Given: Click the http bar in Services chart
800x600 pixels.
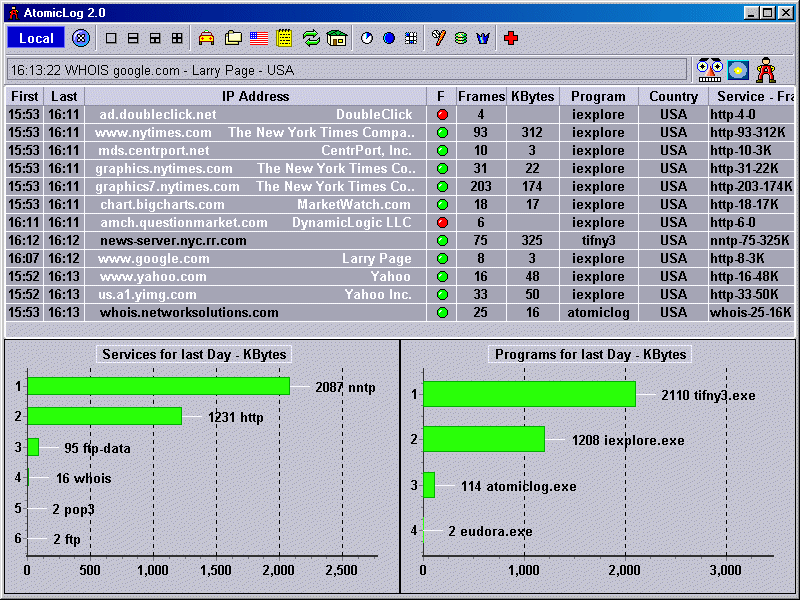Looking at the screenshot, I should 105,416.
